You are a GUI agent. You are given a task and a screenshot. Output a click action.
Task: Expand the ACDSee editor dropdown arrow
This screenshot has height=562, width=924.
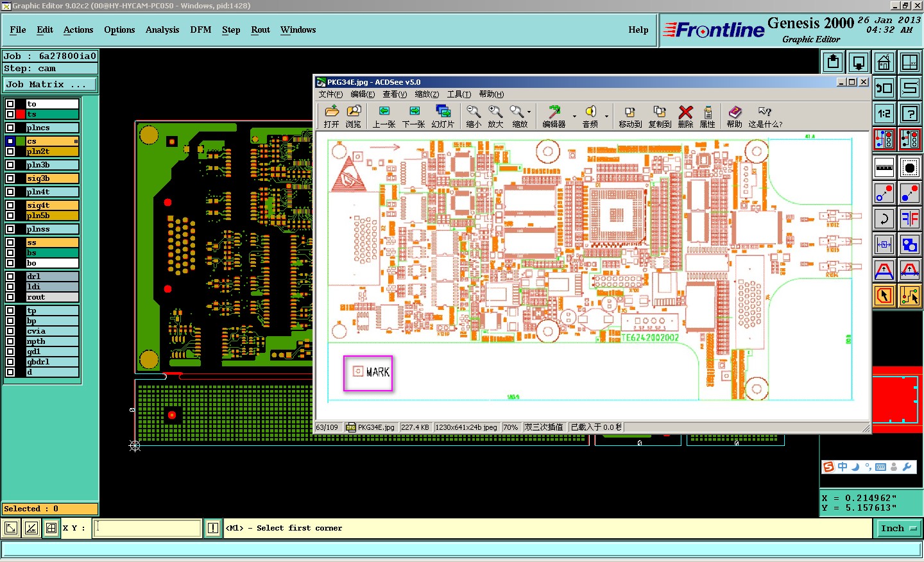pyautogui.click(x=574, y=116)
